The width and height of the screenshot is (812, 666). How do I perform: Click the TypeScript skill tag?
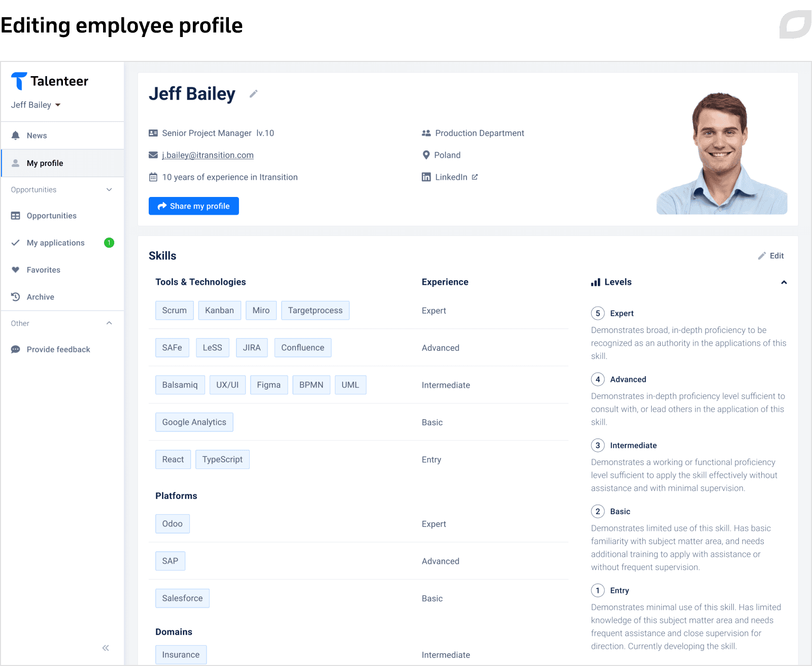tap(222, 459)
